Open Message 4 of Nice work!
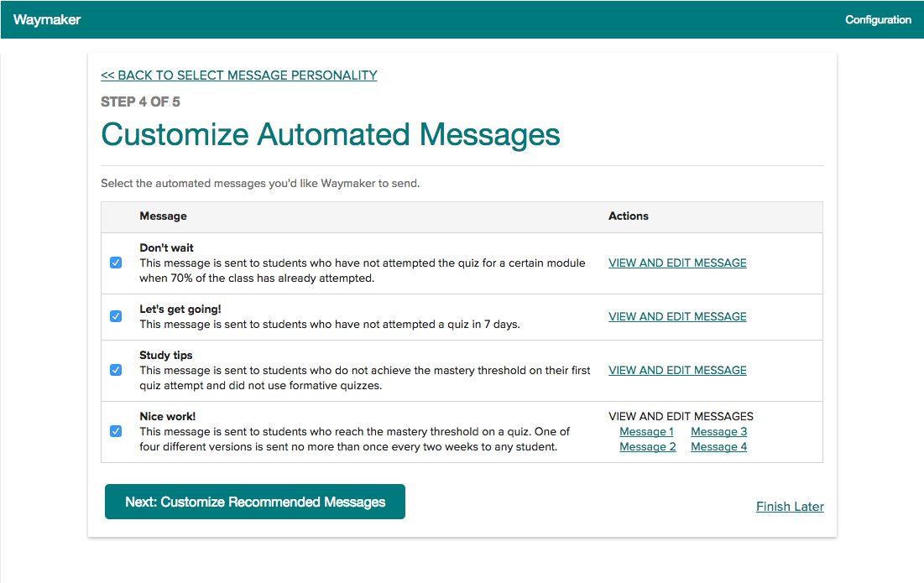Viewport: 924px width, 583px height. coord(719,447)
